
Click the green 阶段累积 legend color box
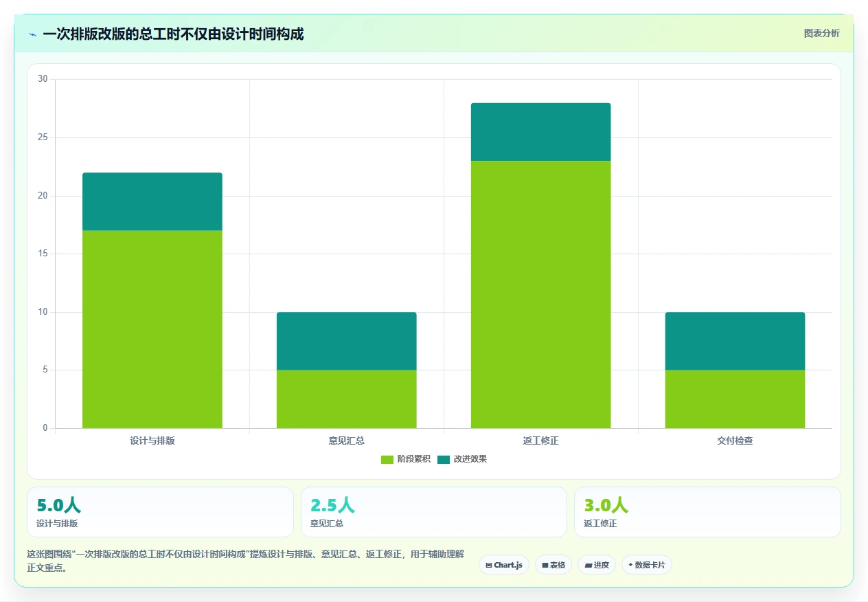point(387,459)
